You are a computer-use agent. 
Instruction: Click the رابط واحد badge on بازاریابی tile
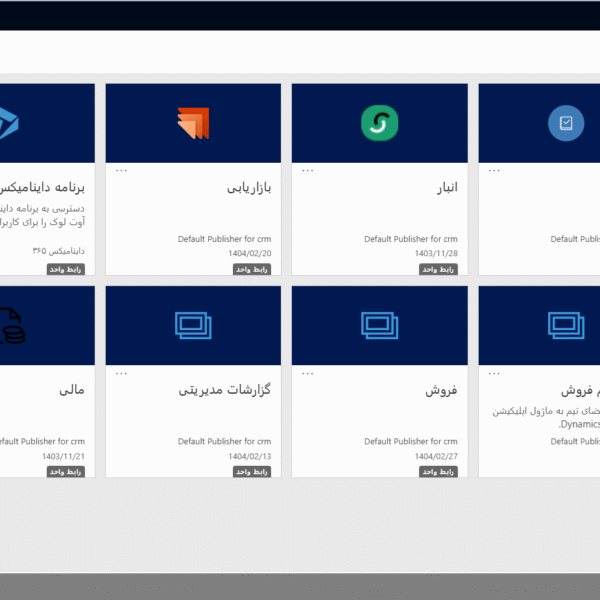[252, 269]
